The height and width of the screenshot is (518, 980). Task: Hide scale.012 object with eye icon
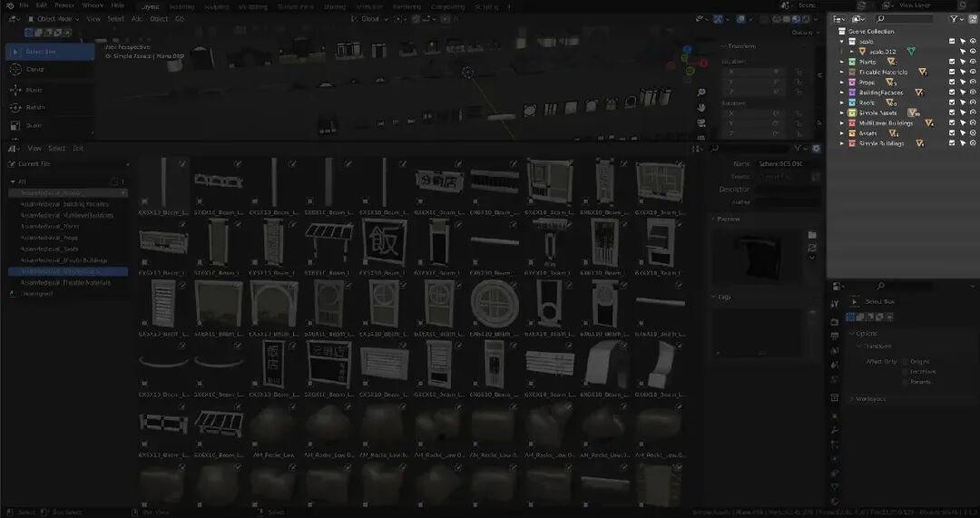[x=973, y=51]
